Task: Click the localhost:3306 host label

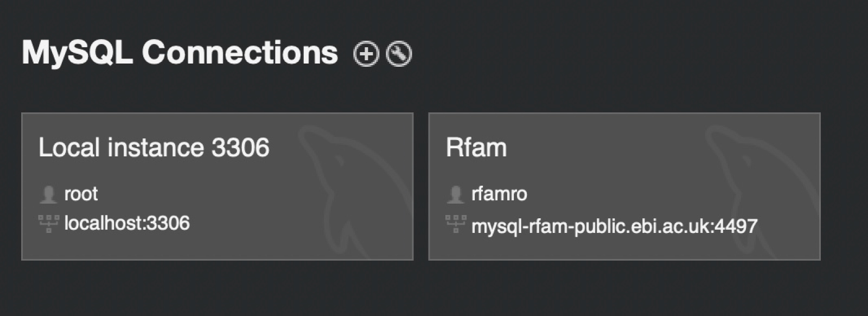Action: click(127, 223)
